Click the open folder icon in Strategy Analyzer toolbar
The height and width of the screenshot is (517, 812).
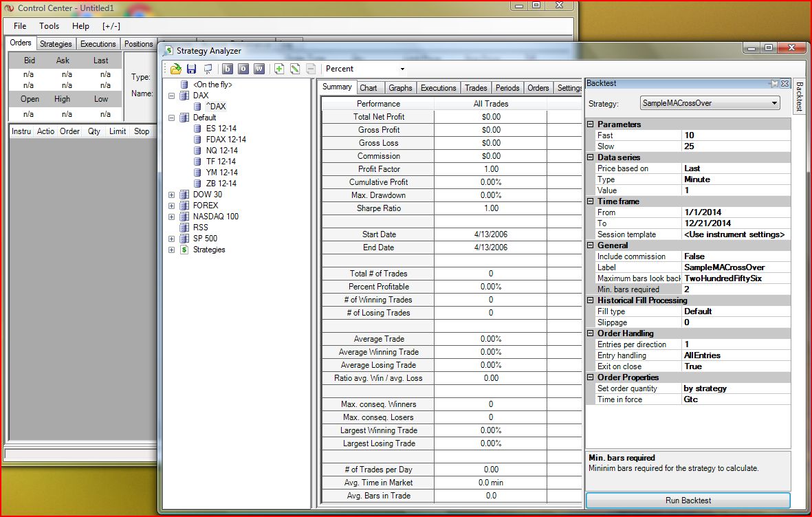pyautogui.click(x=175, y=68)
